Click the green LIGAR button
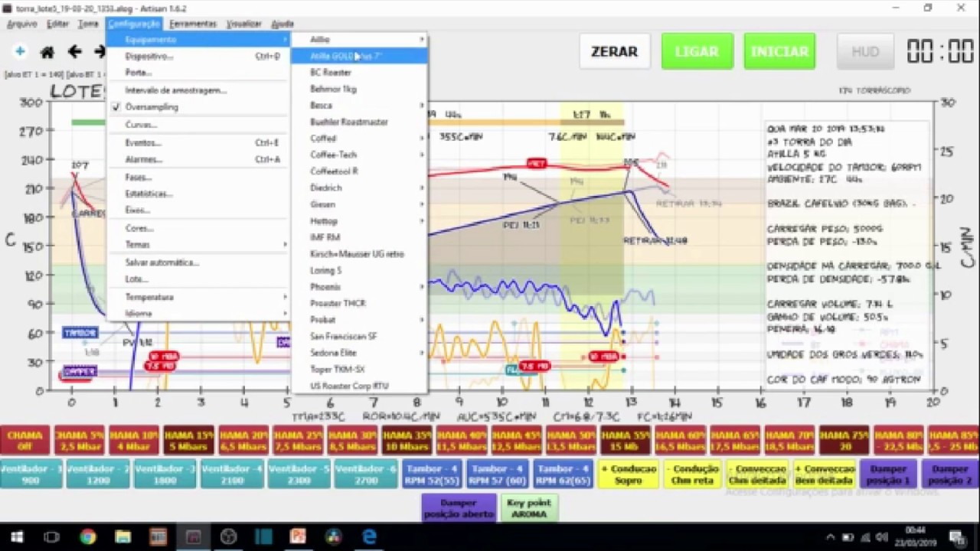 point(697,52)
